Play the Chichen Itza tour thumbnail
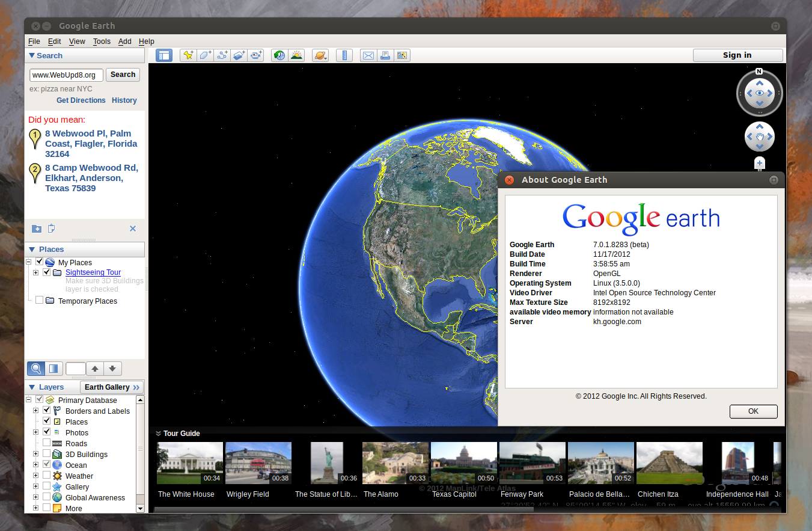Viewport: 812px width, 531px height. [670, 463]
